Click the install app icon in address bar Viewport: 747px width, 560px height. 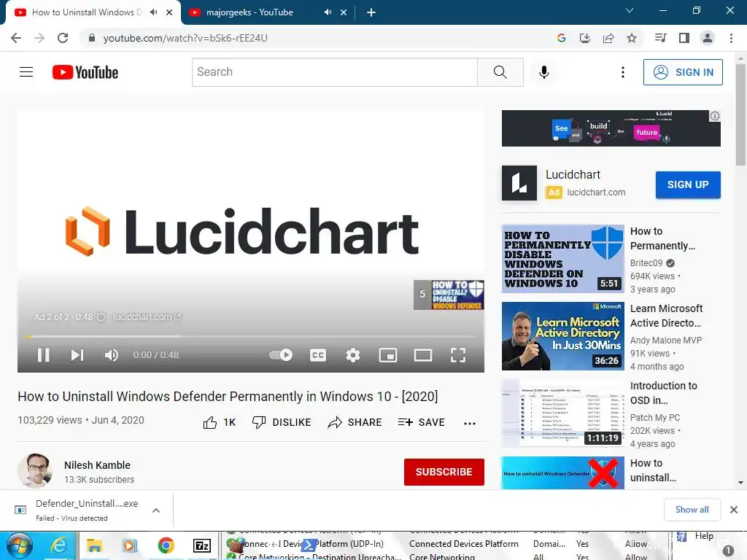pyautogui.click(x=585, y=38)
